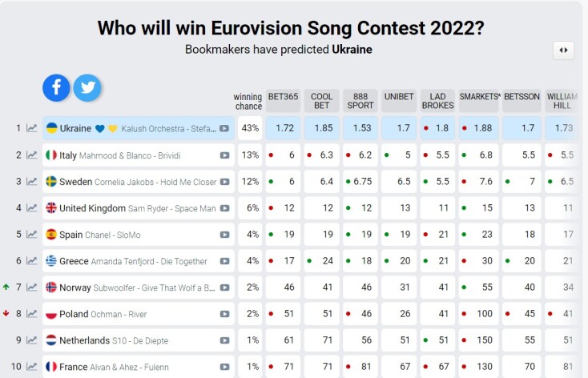Open France odds chart icon
Viewport: 588px width, 378px height.
pyautogui.click(x=32, y=366)
